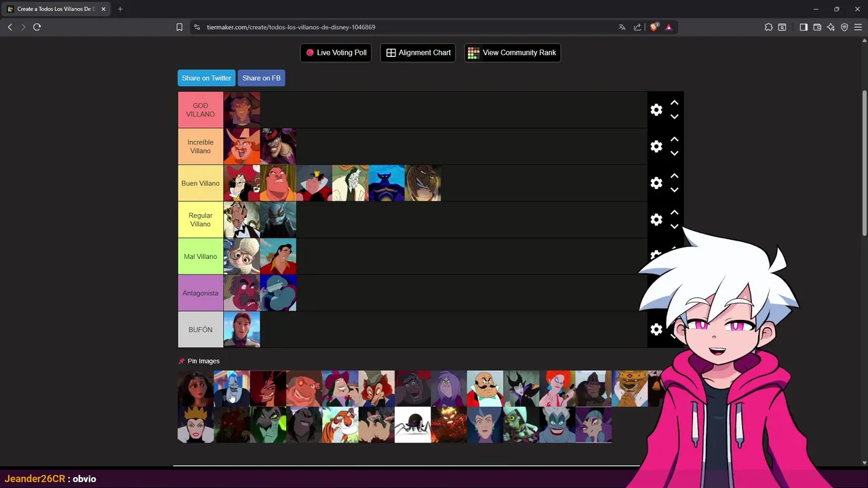This screenshot has width=868, height=488.
Task: Select Frollo image in GOD VILLANO tier
Action: 241,110
